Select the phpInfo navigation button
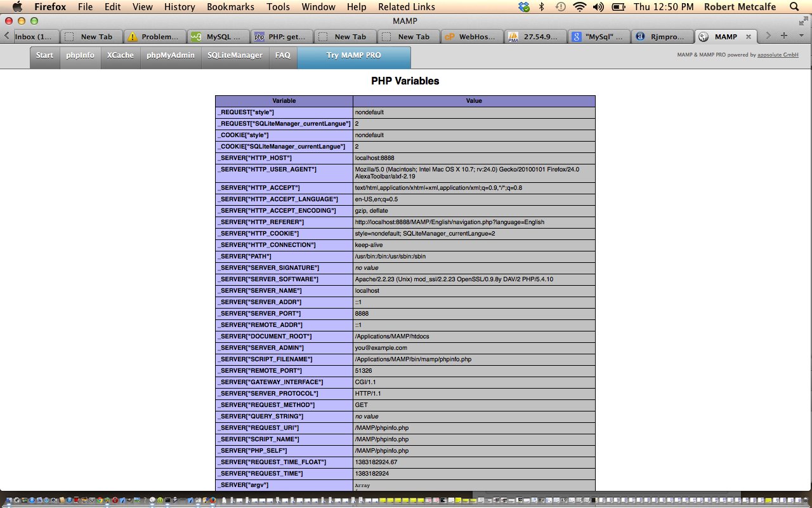The image size is (812, 508). click(x=80, y=56)
